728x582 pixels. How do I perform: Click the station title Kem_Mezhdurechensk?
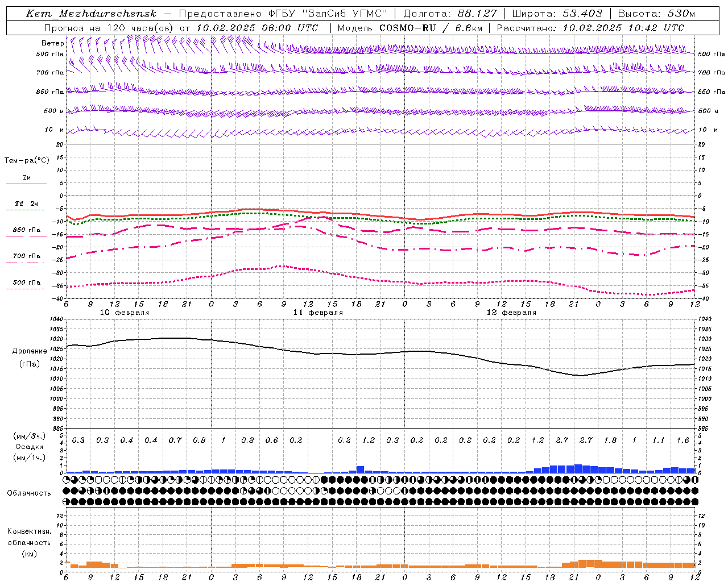91,14
